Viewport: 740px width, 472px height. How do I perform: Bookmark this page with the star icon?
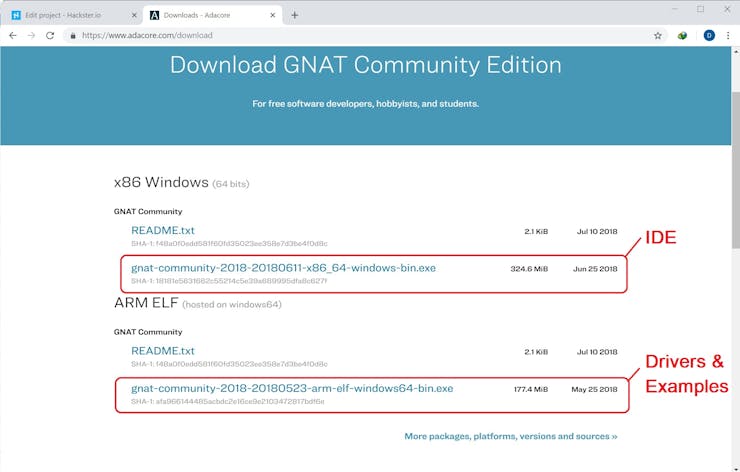pyautogui.click(x=657, y=35)
